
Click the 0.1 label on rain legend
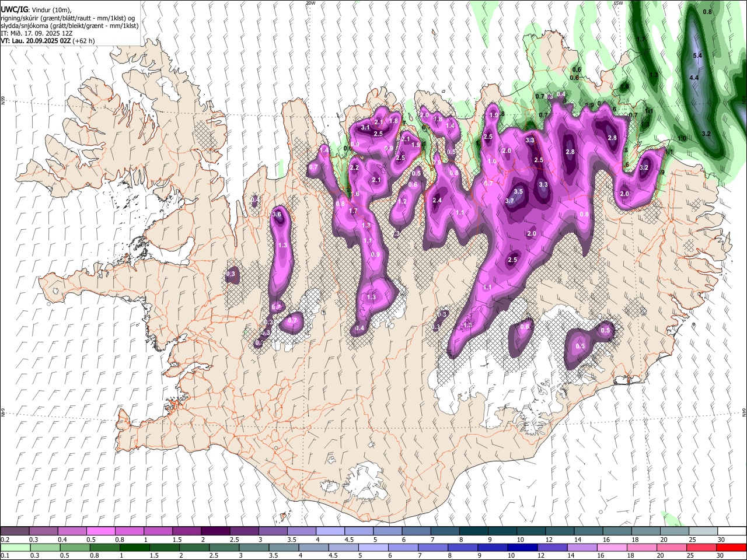coord(4,555)
